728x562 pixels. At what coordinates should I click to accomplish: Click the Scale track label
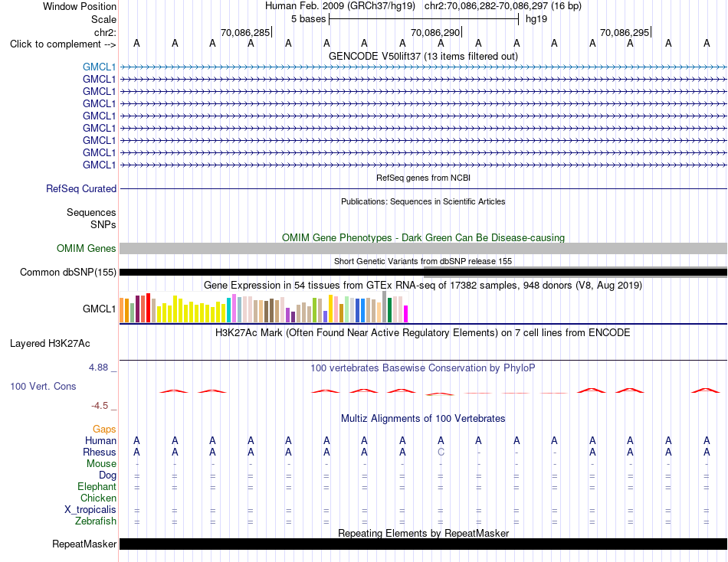[x=103, y=19]
